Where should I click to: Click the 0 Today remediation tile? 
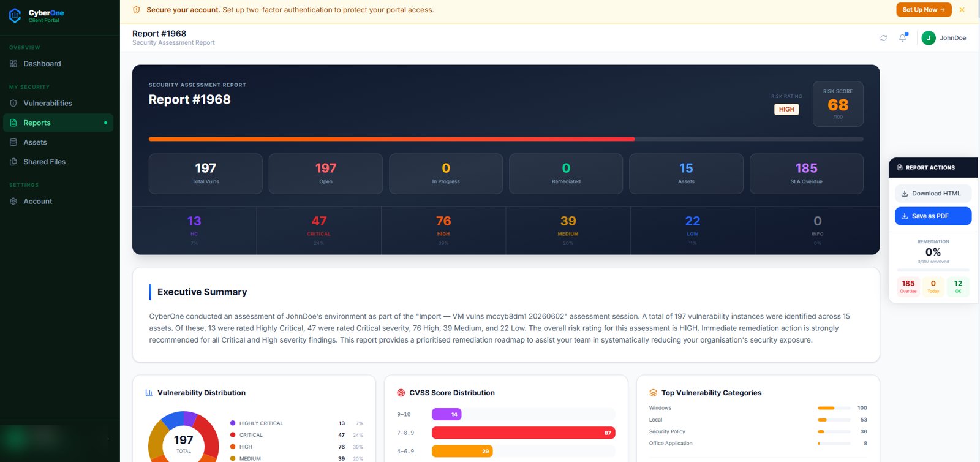pyautogui.click(x=933, y=286)
